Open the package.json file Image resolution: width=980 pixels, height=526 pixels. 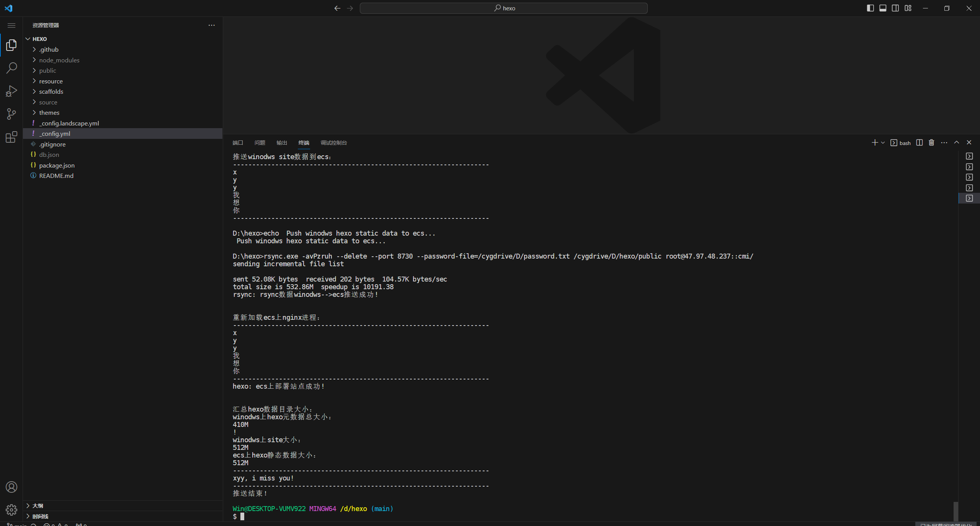(122, 165)
